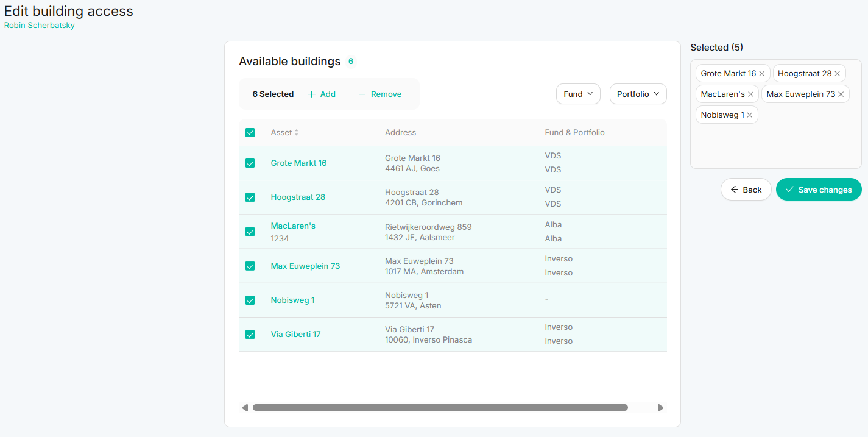Sort table by the Asset column arrows
The height and width of the screenshot is (437, 868).
[x=297, y=133]
